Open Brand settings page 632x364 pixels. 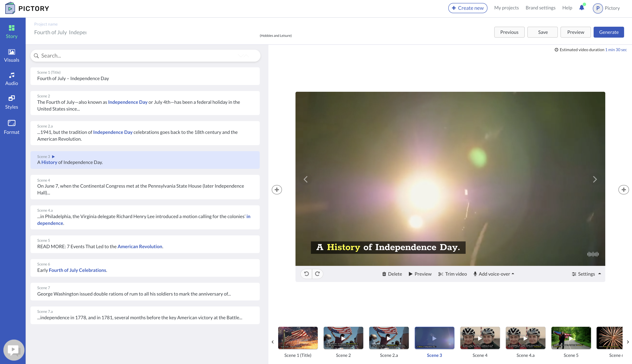click(540, 8)
